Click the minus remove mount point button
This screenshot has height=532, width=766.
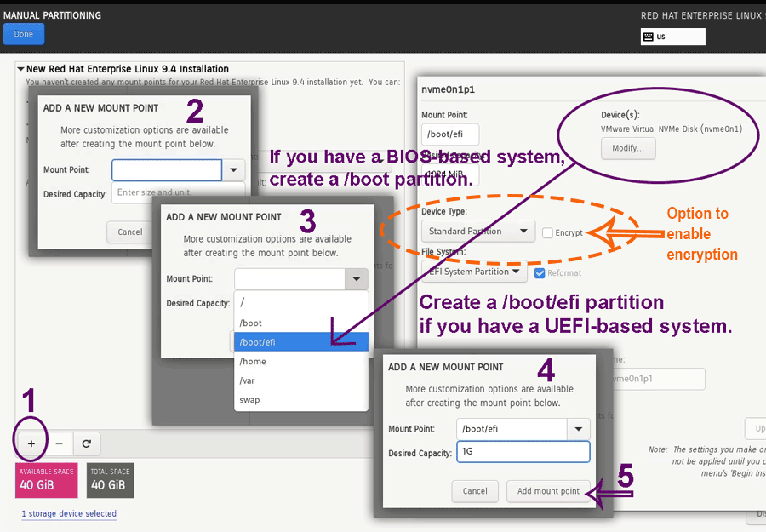[x=59, y=443]
